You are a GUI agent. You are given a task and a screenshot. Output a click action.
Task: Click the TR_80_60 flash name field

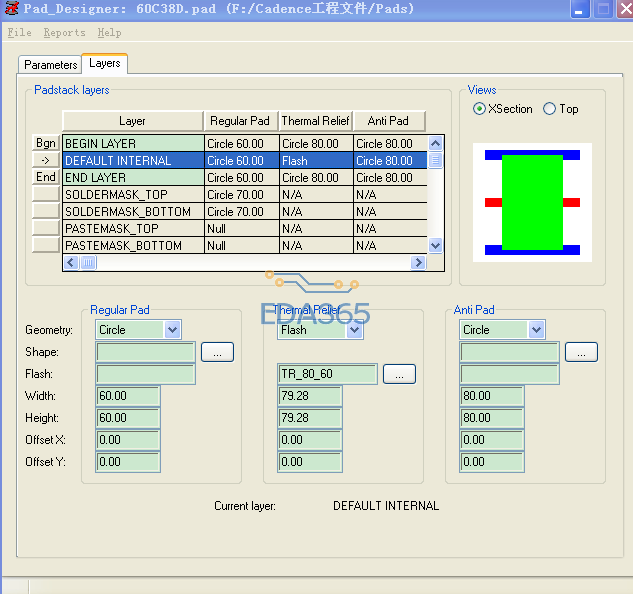pyautogui.click(x=327, y=374)
